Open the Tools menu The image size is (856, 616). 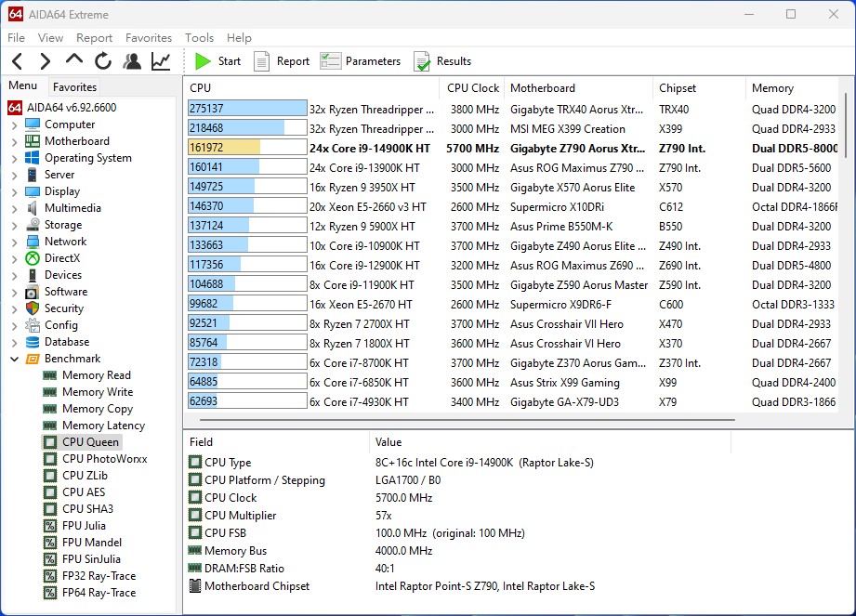pos(199,38)
